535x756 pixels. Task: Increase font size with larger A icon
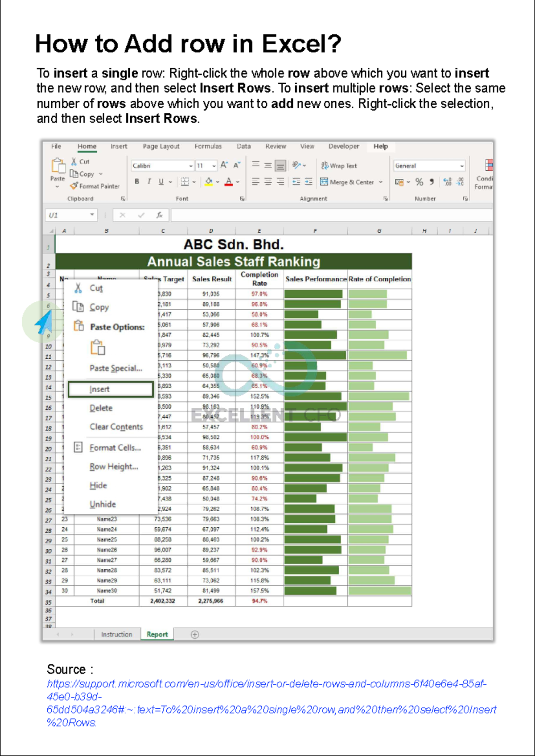point(224,165)
